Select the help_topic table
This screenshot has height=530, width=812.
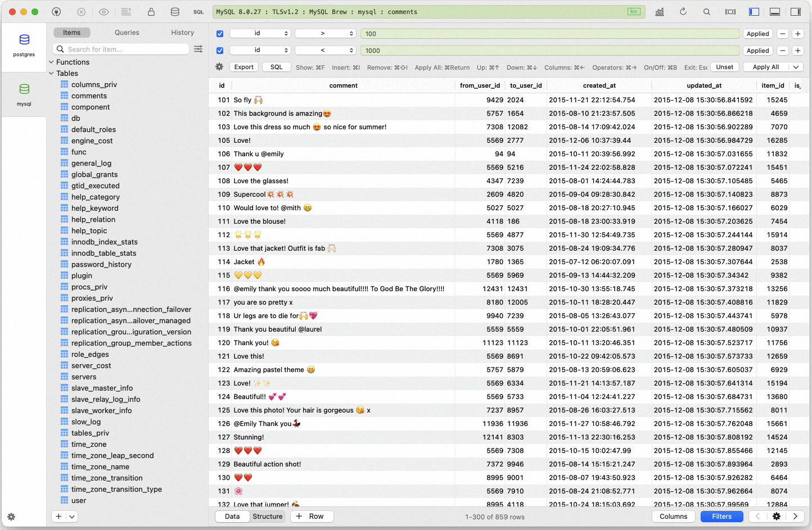click(89, 231)
